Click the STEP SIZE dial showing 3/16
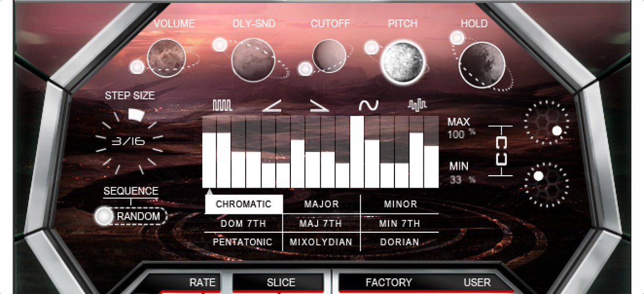The width and height of the screenshot is (644, 294). (x=129, y=142)
